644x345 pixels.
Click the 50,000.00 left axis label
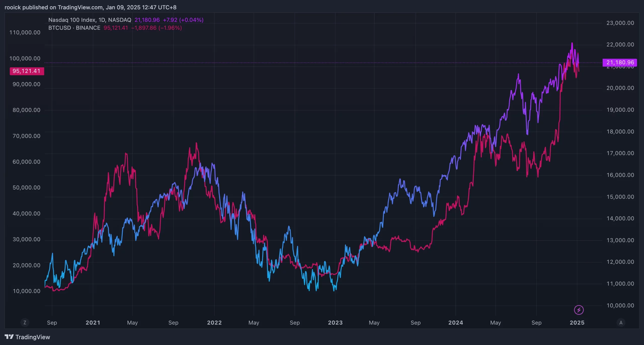(26, 188)
